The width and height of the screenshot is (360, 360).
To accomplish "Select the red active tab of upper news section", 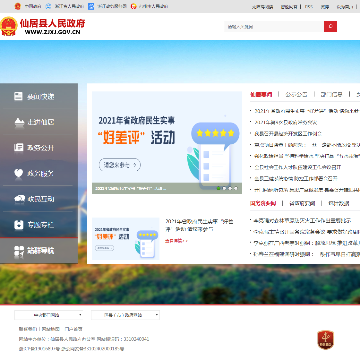I will (261, 94).
